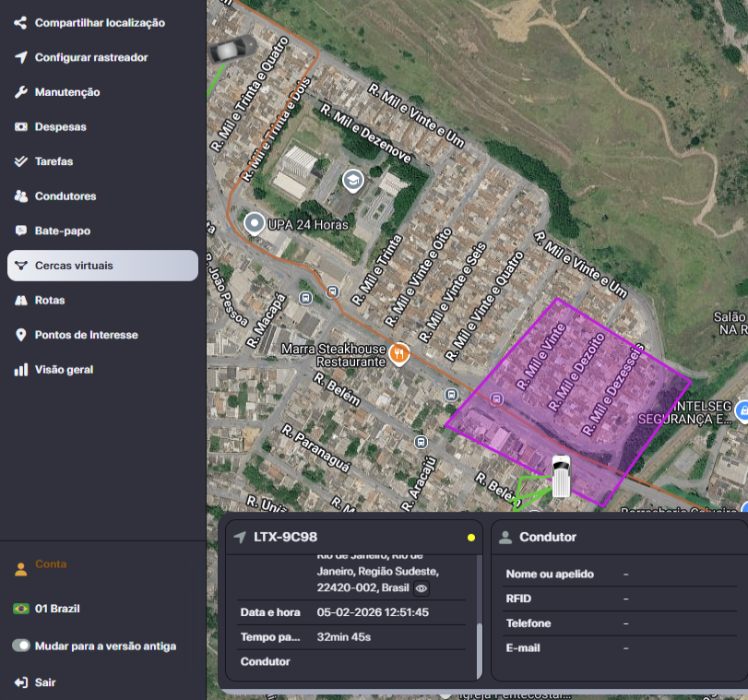Open Compartilhar localização from the sidebar
Image resolution: width=748 pixels, height=700 pixels.
[x=100, y=22]
